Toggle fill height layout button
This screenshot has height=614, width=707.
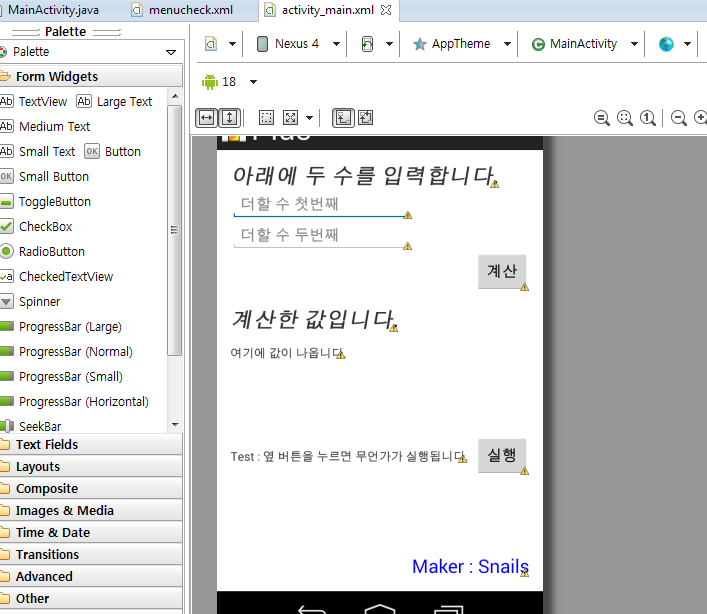point(229,117)
